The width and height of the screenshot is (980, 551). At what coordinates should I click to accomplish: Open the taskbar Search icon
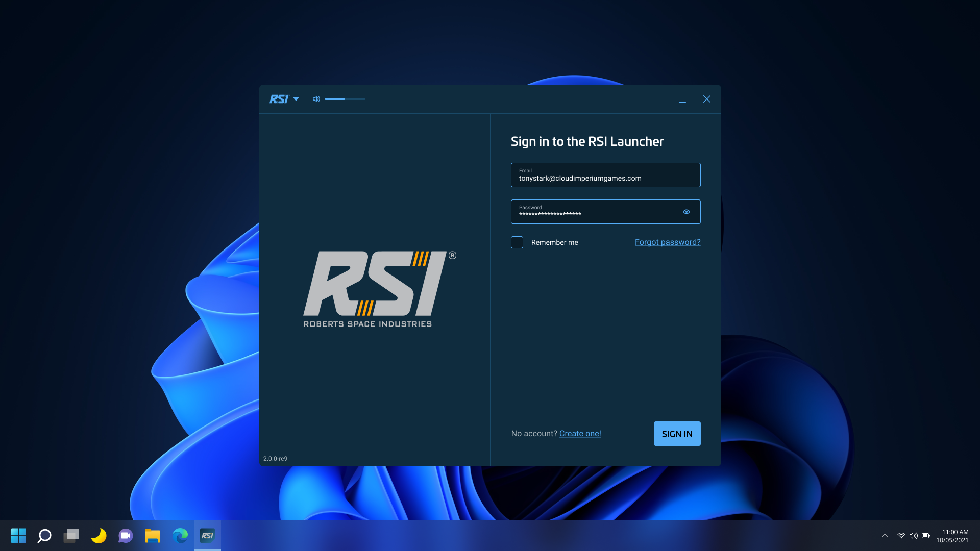tap(44, 536)
